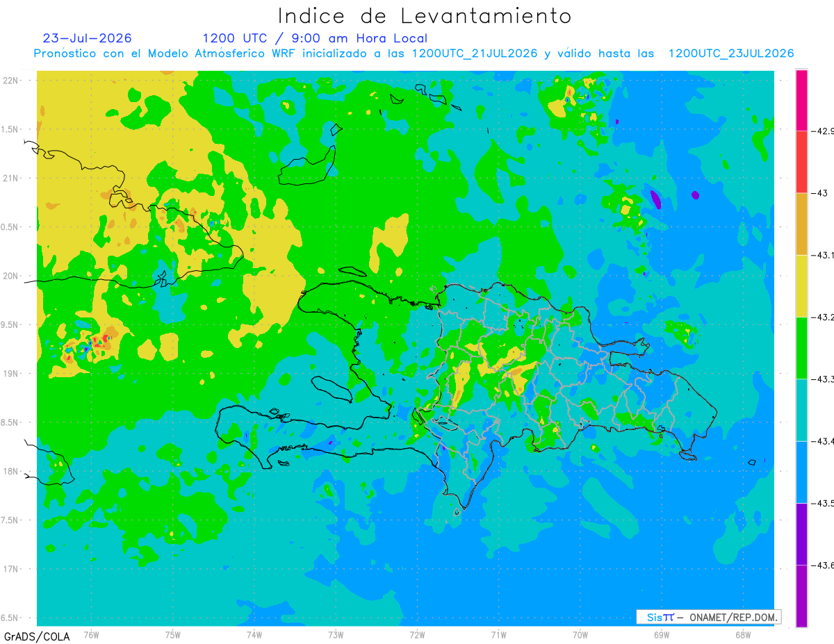This screenshot has height=644, width=834.
Task: Click the '-43.6' legend value
Action: 823,564
